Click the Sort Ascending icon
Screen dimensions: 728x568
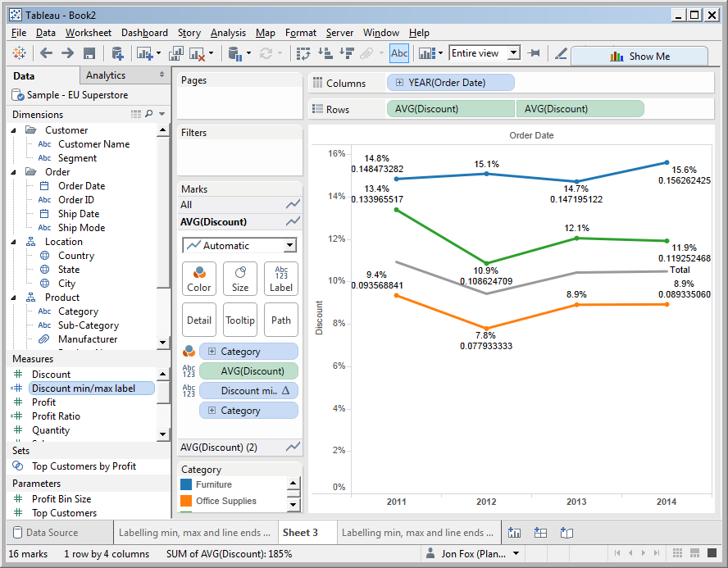pyautogui.click(x=325, y=53)
